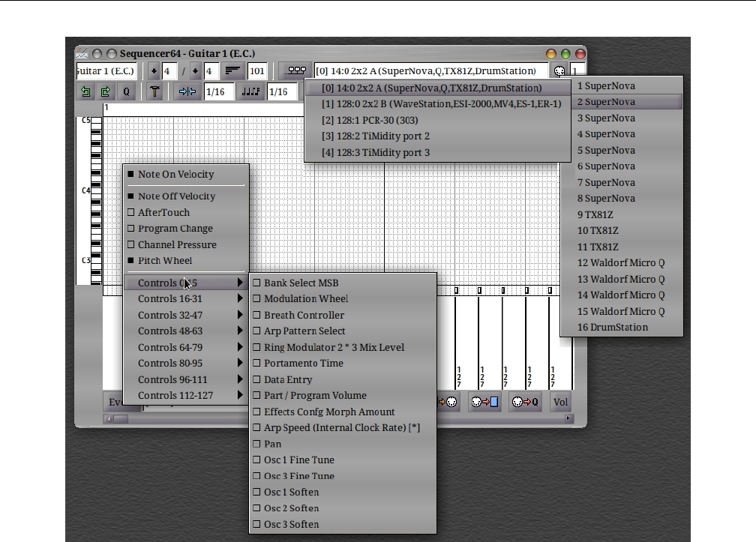Expand Controls 64-79 submenu
The image size is (756, 542).
(x=186, y=347)
